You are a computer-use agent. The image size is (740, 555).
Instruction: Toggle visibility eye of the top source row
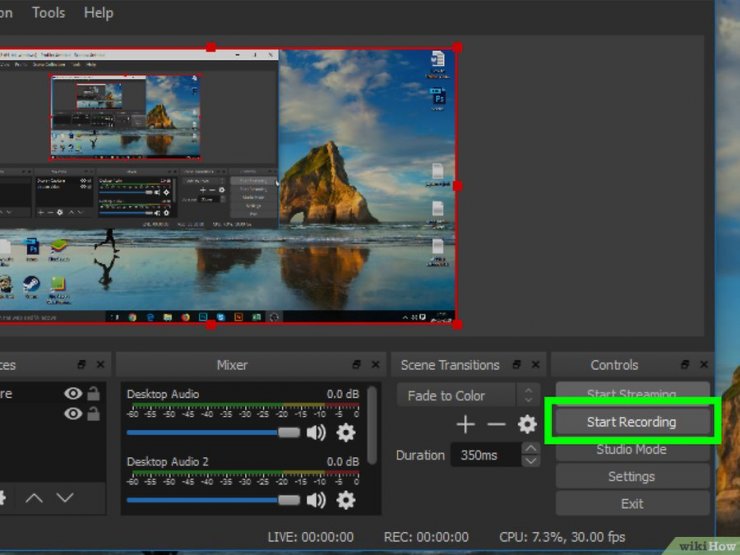[73, 393]
